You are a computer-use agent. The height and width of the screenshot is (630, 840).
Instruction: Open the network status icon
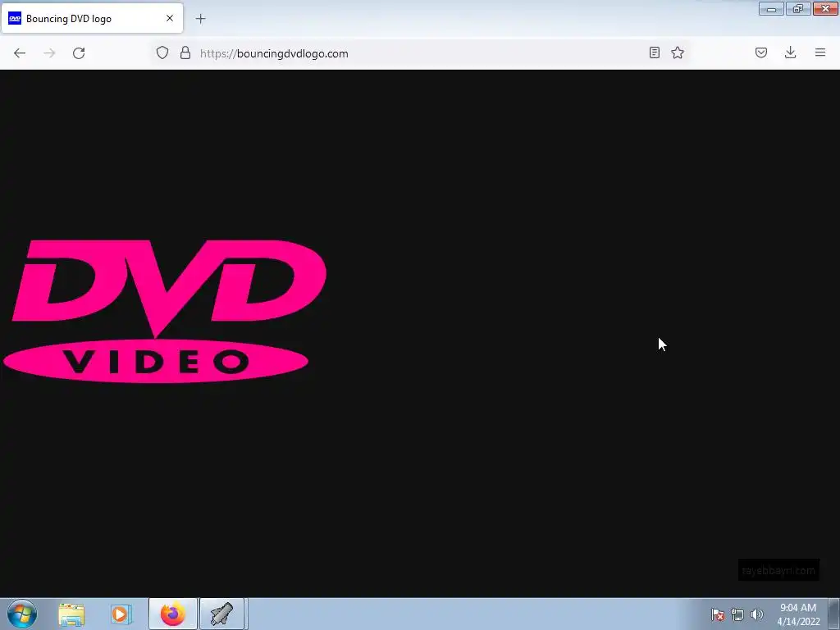[x=737, y=614]
